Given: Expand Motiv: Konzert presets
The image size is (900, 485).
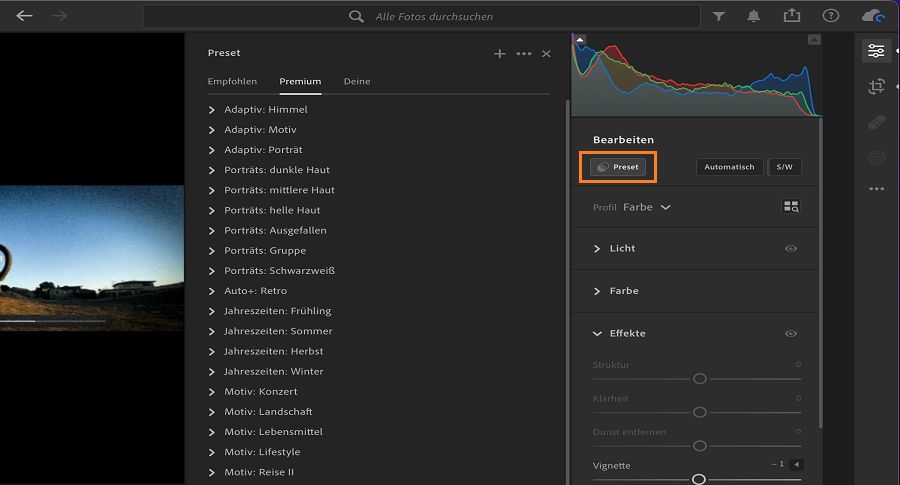Looking at the screenshot, I should pyautogui.click(x=211, y=391).
